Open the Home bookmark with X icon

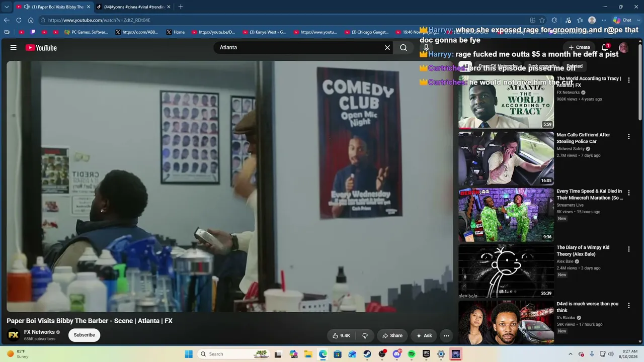pyautogui.click(x=176, y=32)
